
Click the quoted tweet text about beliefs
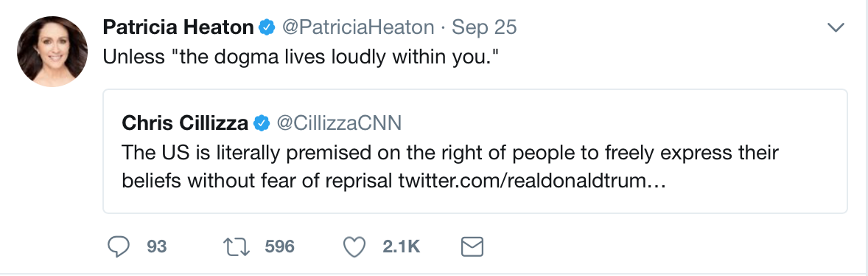click(x=450, y=166)
